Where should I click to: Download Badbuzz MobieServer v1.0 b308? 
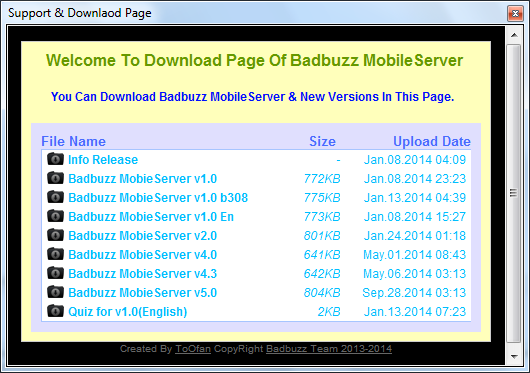[x=158, y=198]
